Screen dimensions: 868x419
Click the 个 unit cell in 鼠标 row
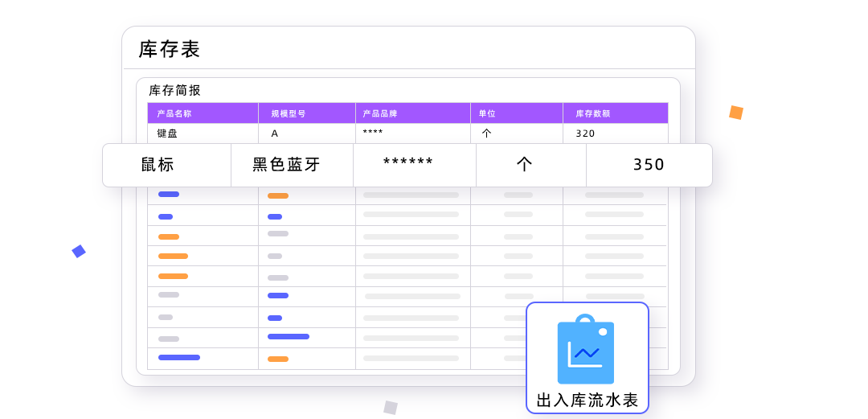[x=531, y=165]
